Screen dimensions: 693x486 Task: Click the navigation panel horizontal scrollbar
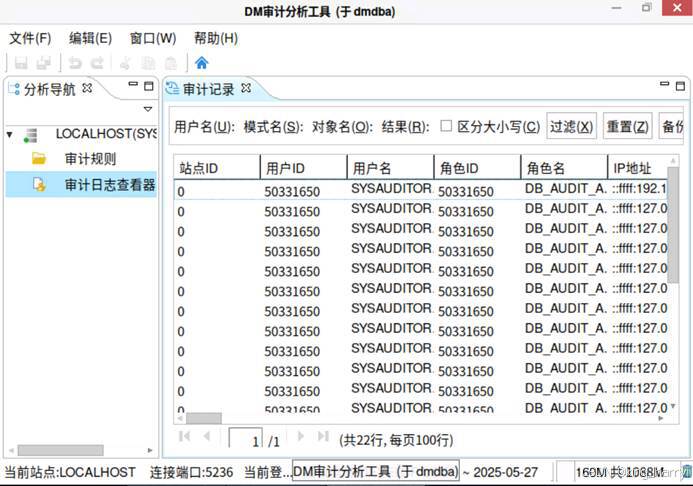61,450
